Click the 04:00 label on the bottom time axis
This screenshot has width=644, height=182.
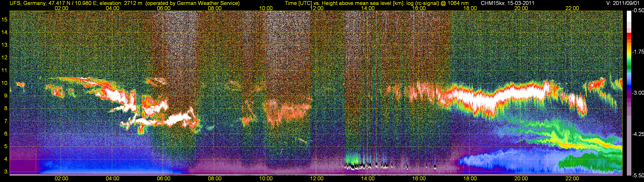(112, 179)
